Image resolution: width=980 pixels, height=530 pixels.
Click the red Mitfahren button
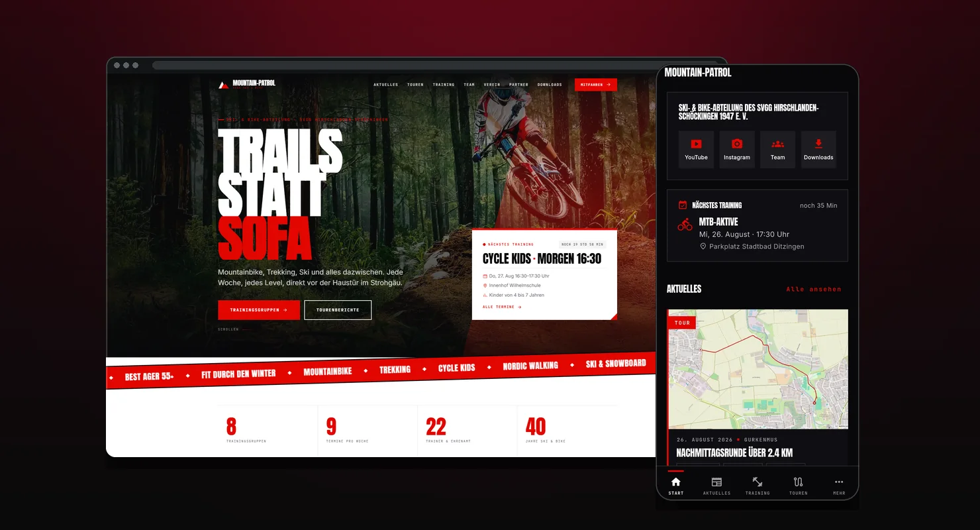(x=596, y=85)
